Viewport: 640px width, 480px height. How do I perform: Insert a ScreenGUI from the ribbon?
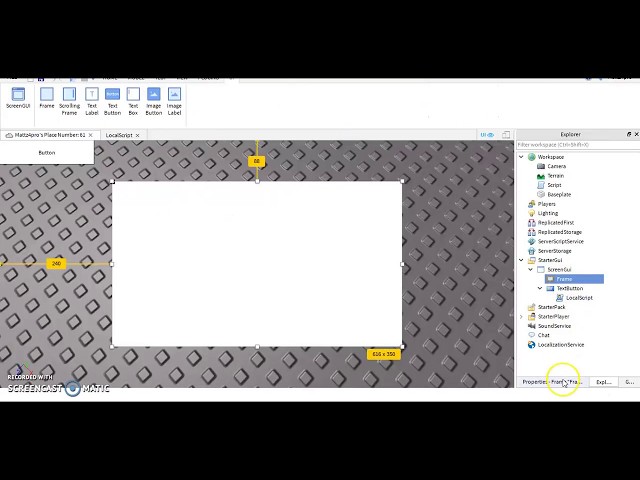(18, 98)
